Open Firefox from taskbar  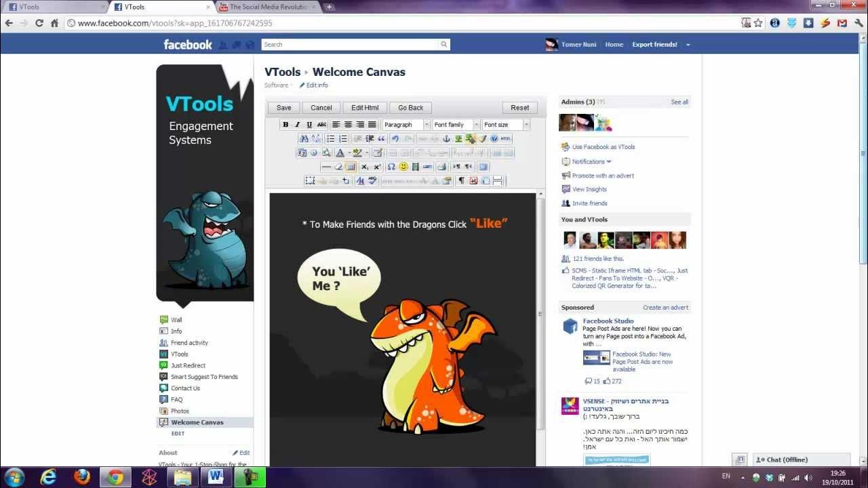tap(82, 477)
